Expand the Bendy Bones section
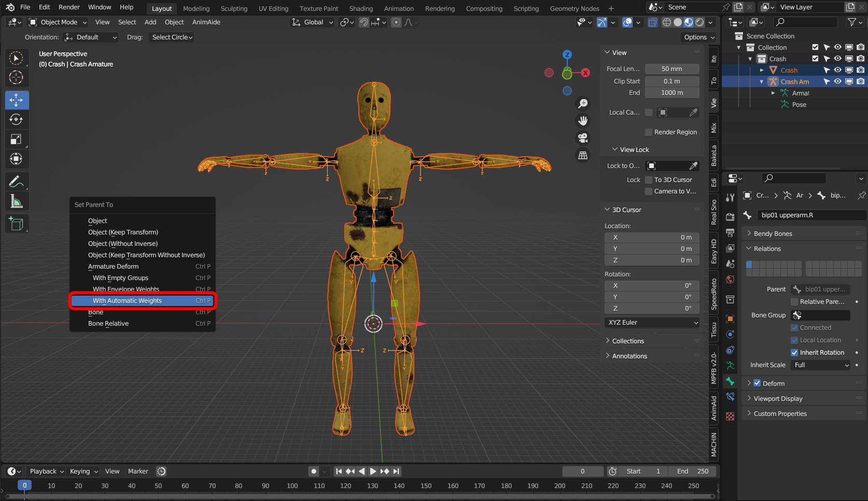868x501 pixels. click(773, 234)
